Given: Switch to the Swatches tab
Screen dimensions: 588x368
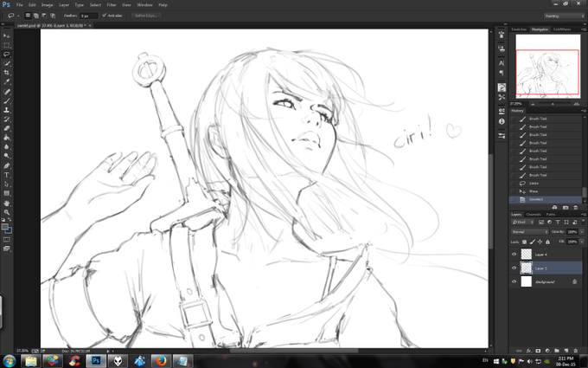Looking at the screenshot, I should point(519,29).
